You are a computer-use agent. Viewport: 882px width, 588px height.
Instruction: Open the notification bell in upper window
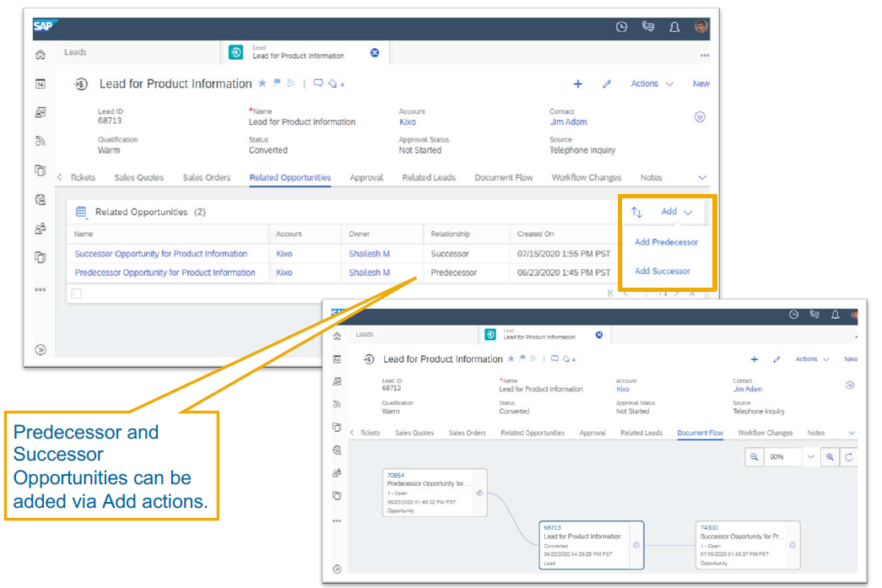point(674,27)
